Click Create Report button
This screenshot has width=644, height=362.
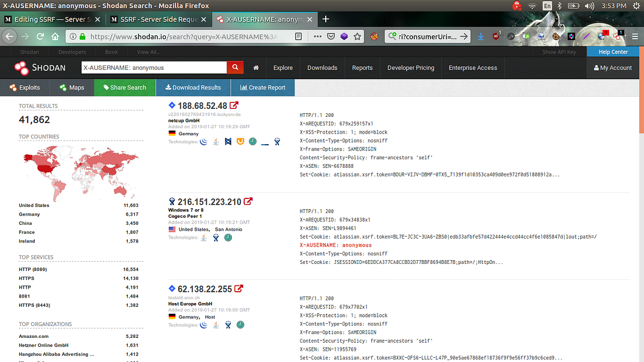(x=263, y=87)
